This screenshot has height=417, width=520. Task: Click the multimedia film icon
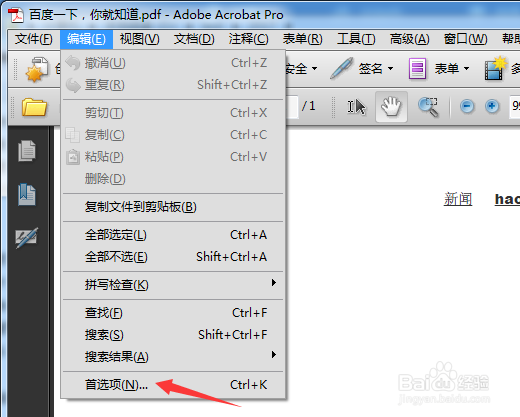(x=496, y=69)
